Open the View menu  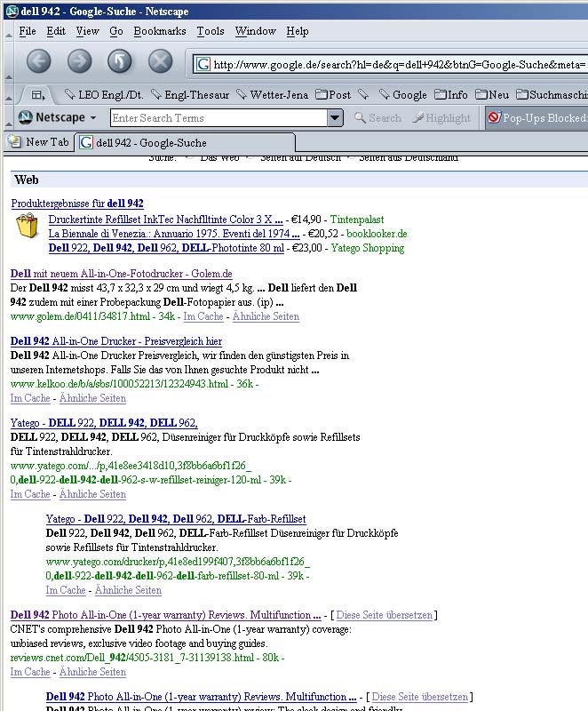pyautogui.click(x=87, y=31)
